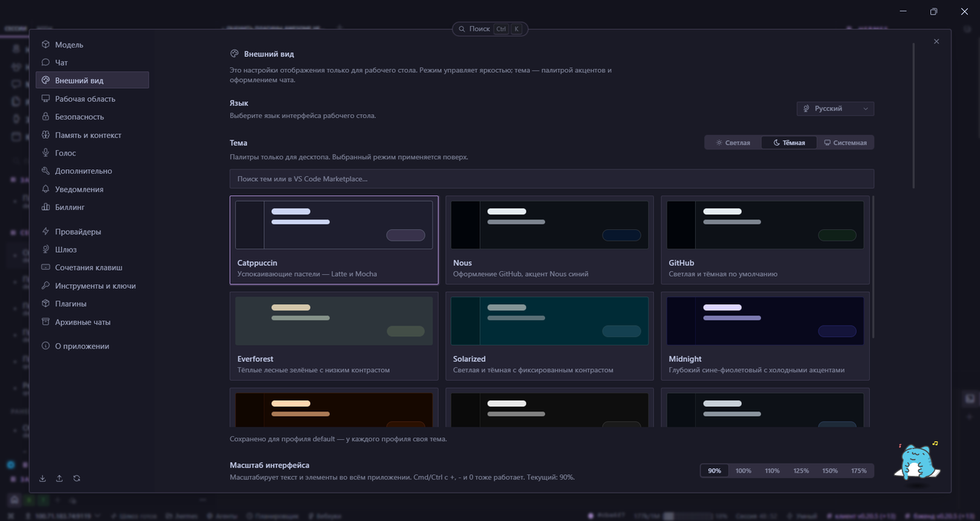Image resolution: width=980 pixels, height=521 pixels.
Task: Click the theme search field
Action: (551, 179)
